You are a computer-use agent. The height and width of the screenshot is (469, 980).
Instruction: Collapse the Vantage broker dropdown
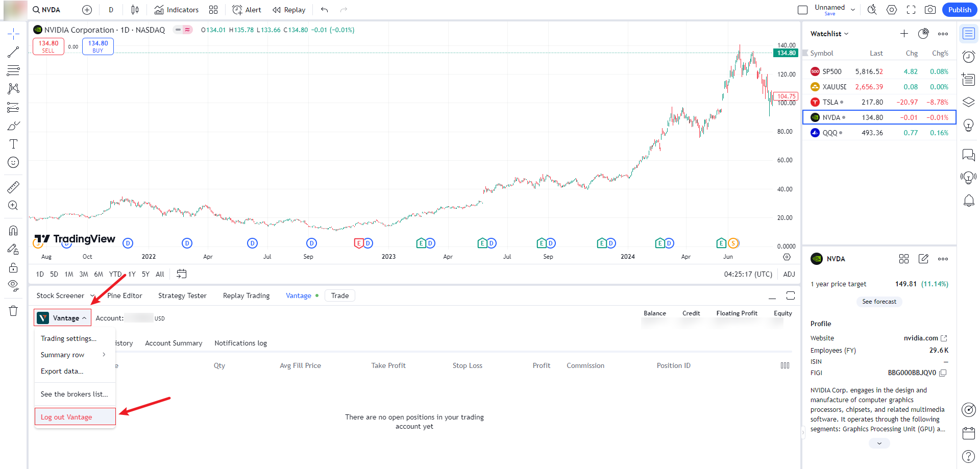(x=62, y=318)
